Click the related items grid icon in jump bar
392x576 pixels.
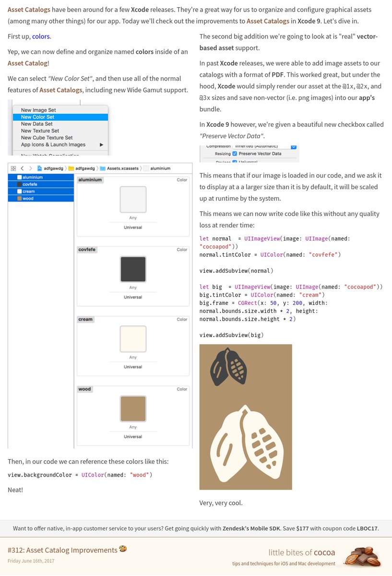pos(13,168)
